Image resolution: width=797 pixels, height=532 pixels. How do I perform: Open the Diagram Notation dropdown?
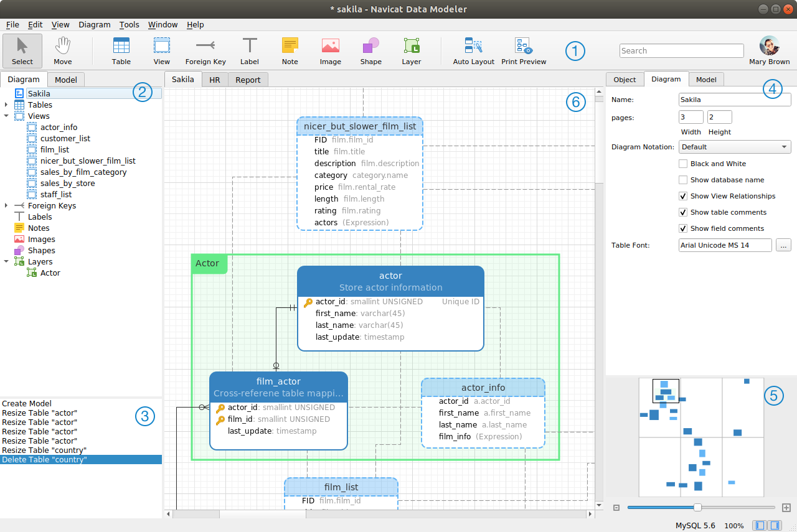point(735,147)
